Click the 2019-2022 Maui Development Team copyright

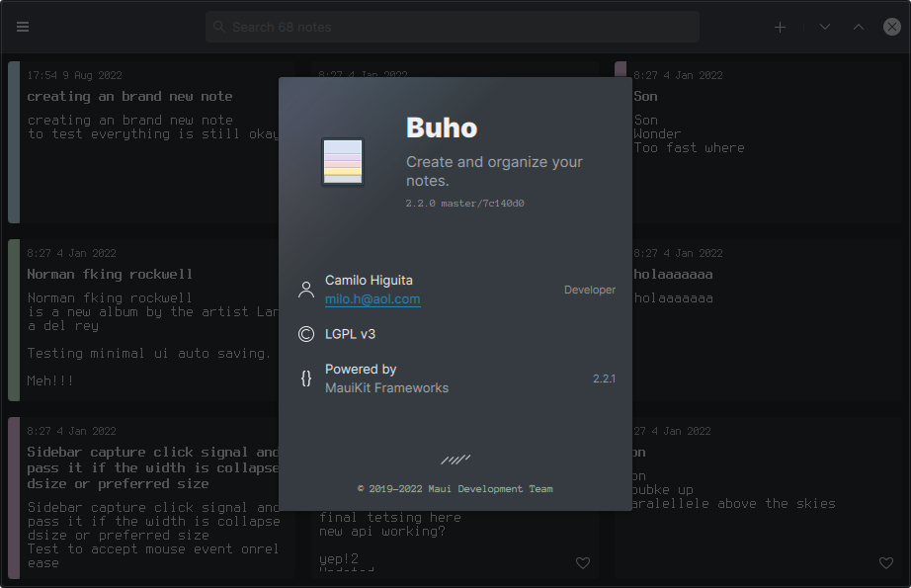455,489
